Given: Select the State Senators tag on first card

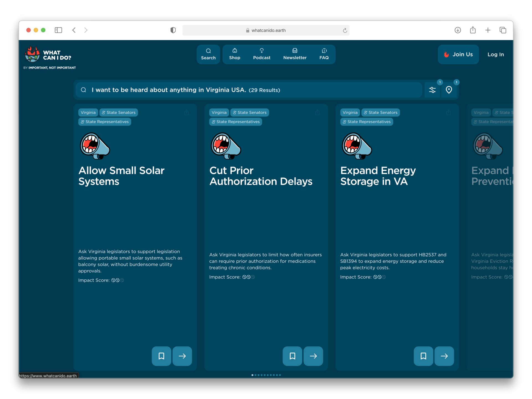Looking at the screenshot, I should [119, 112].
